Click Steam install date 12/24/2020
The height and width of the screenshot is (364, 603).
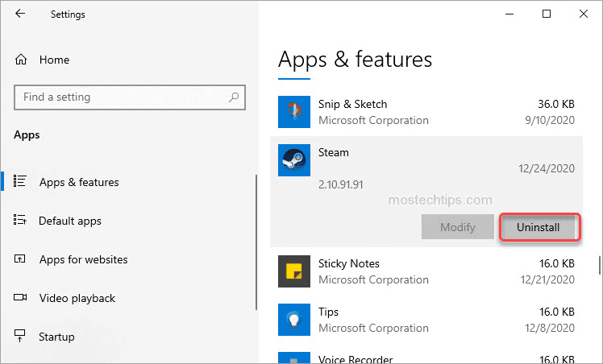(547, 168)
